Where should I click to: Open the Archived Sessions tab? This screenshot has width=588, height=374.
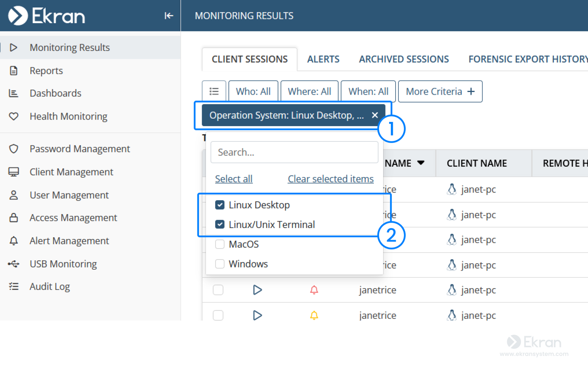404,59
